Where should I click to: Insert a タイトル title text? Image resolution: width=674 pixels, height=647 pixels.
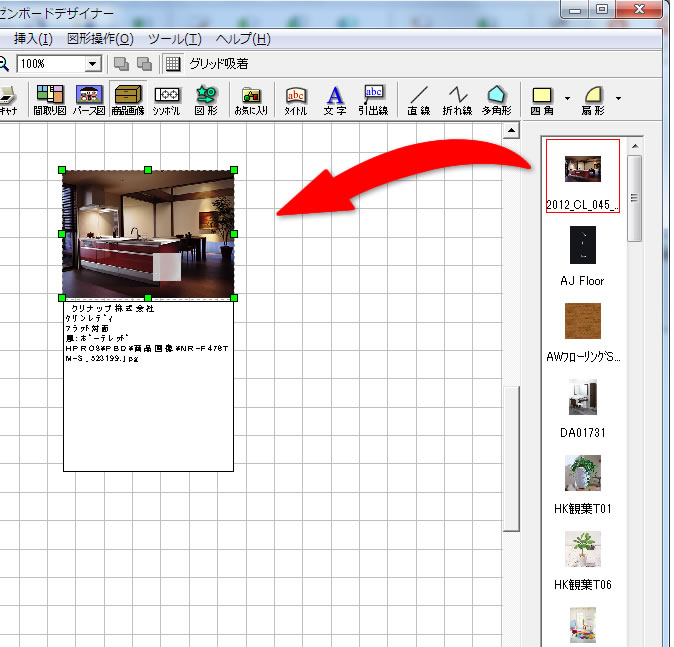click(296, 99)
